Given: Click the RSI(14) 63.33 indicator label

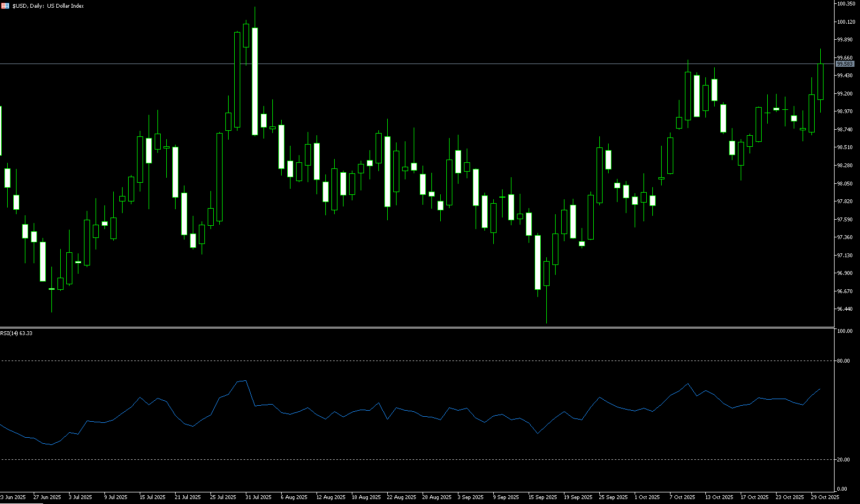Looking at the screenshot, I should point(17,333).
